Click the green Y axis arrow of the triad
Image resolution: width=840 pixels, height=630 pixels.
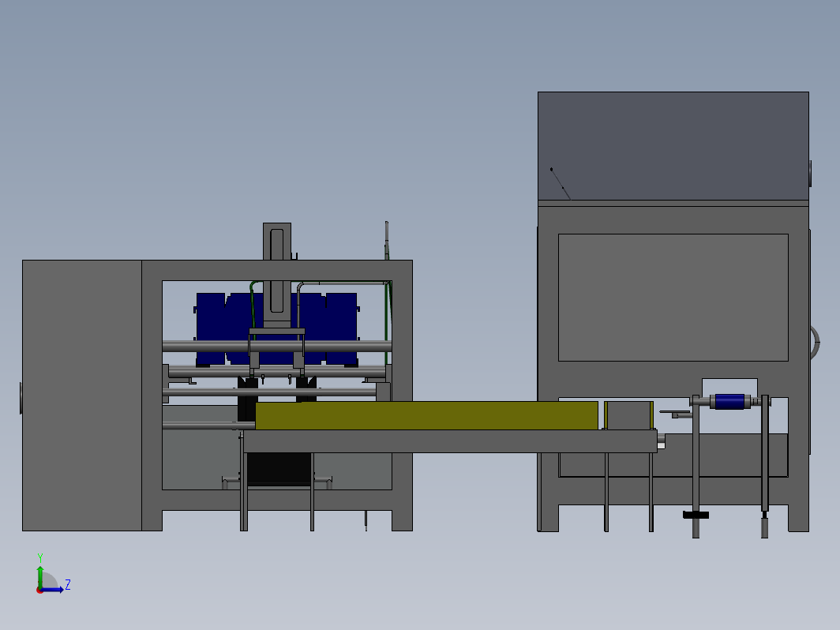point(40,576)
